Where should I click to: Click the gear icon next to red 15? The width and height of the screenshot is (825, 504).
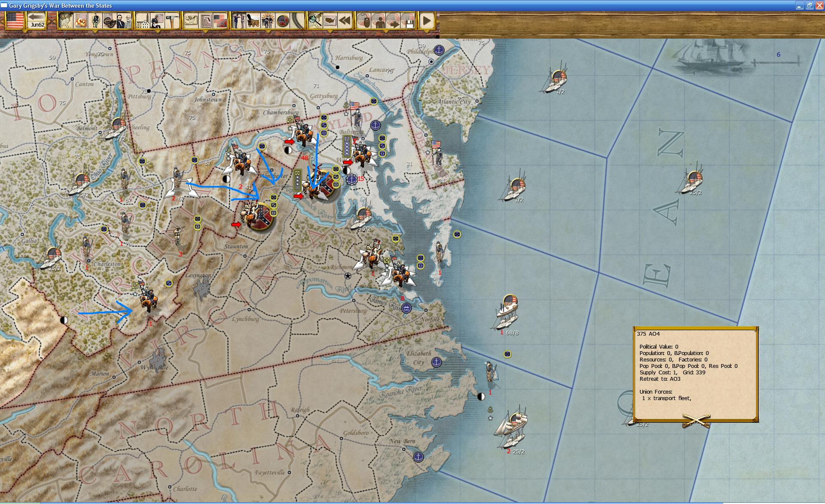351,179
